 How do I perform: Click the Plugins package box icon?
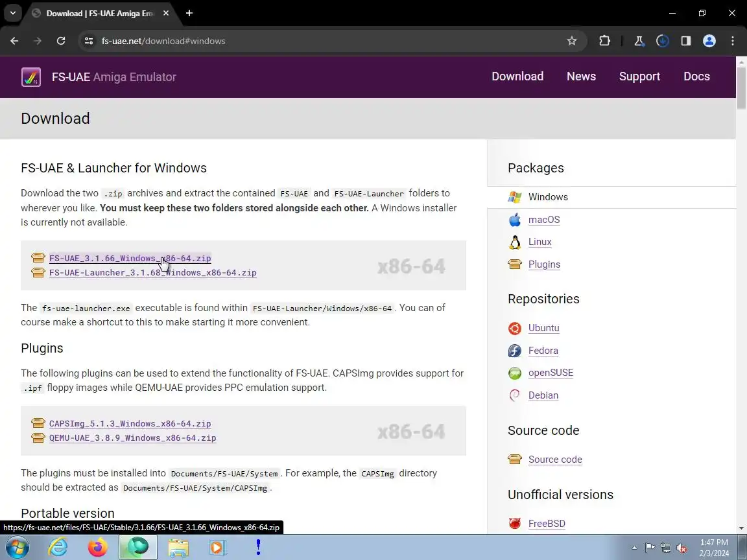[514, 264]
